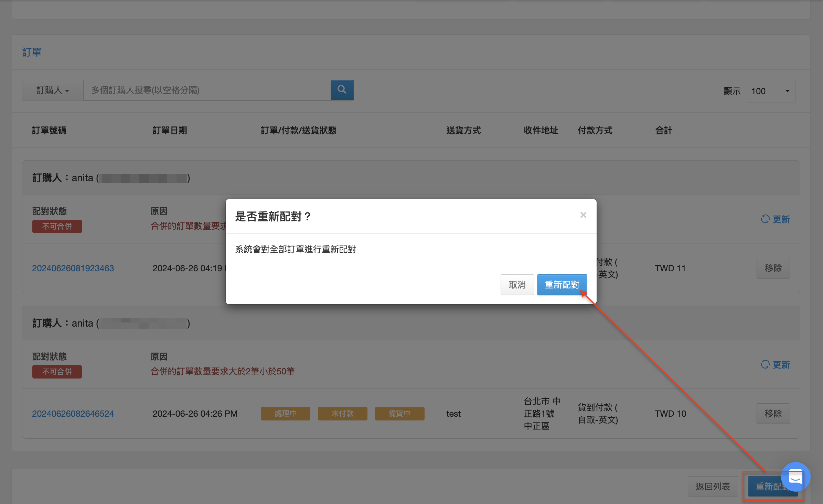823x504 pixels.
Task: Click the first 不可合併 badge
Action: click(57, 226)
